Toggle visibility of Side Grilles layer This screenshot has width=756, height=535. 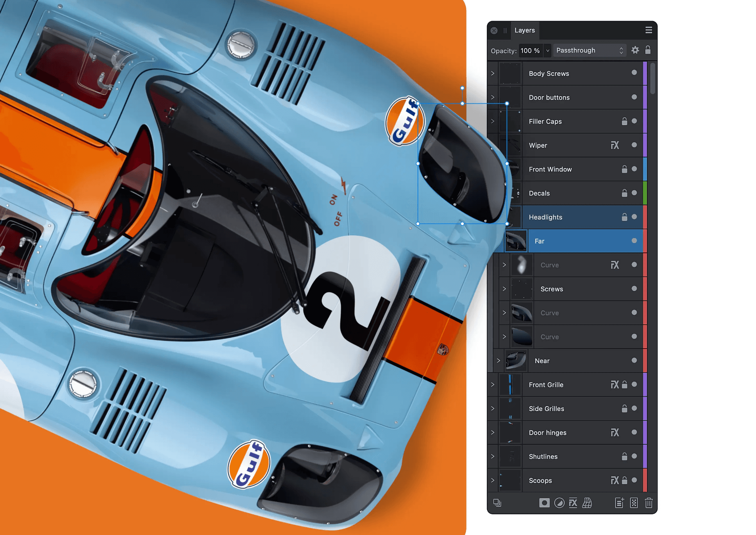click(x=634, y=408)
